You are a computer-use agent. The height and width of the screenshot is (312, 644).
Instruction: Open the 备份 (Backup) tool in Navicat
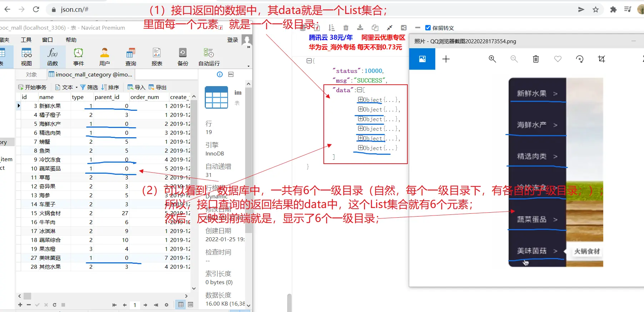pos(183,57)
